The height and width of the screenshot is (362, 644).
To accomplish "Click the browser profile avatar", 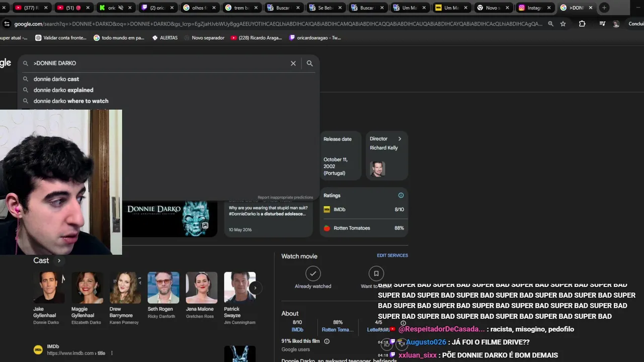I will click(616, 24).
